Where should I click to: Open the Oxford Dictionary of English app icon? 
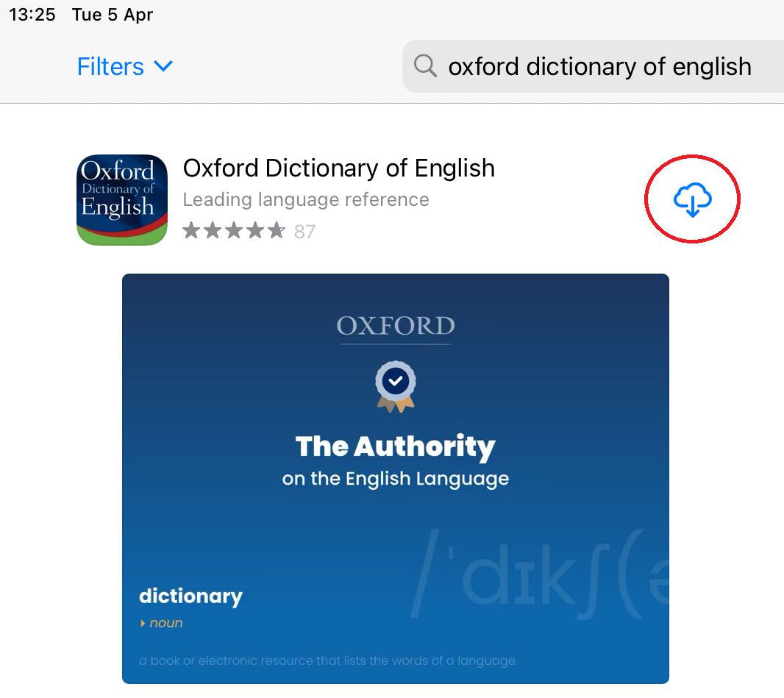122,200
